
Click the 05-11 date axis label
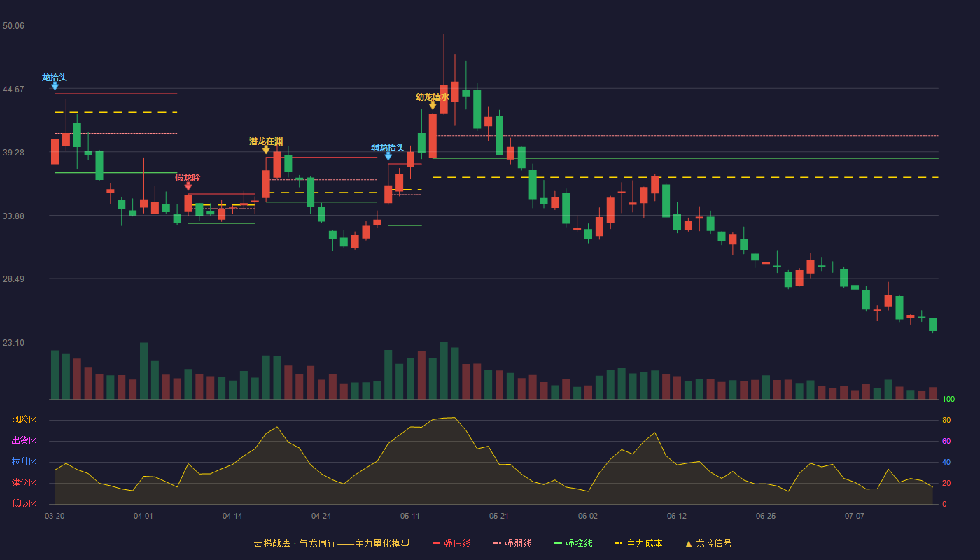tap(410, 516)
